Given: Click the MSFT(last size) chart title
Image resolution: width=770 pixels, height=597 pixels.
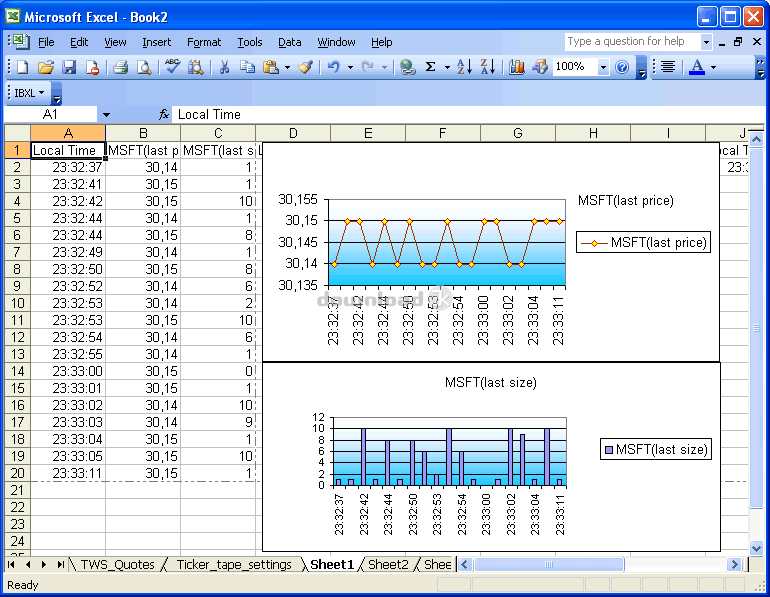Looking at the screenshot, I should [x=491, y=382].
